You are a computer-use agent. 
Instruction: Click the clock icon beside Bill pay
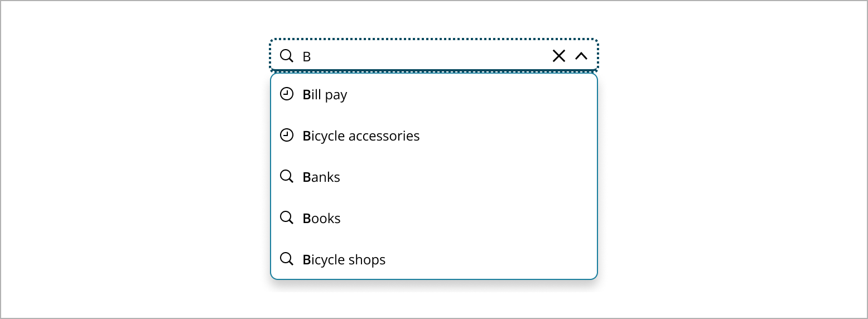(286, 94)
